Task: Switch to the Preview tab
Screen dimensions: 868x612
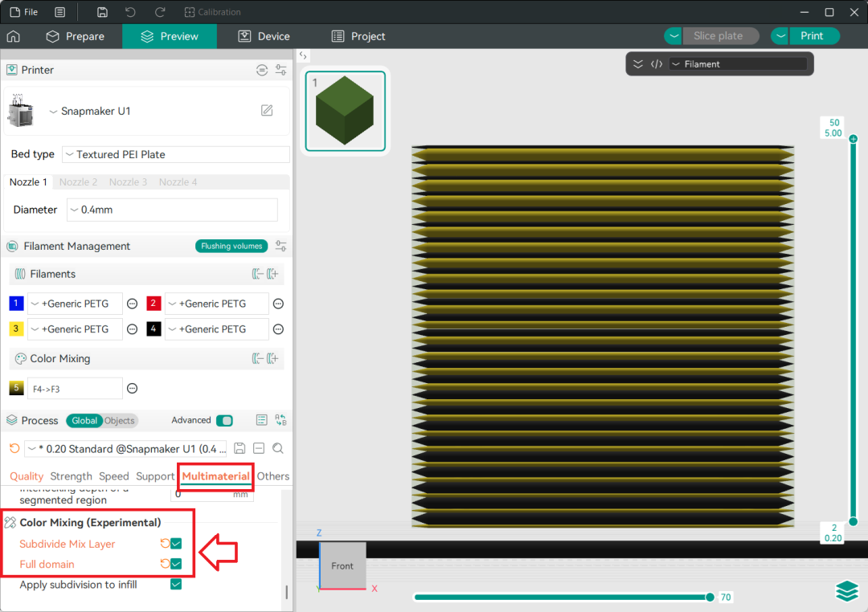Action: [170, 36]
